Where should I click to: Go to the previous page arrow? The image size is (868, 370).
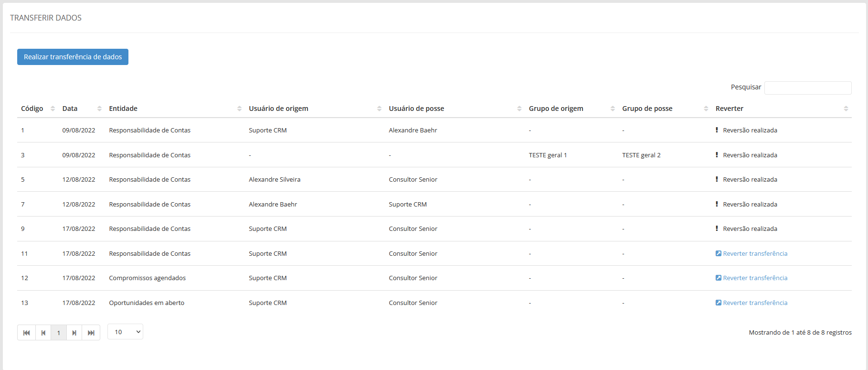(x=43, y=333)
